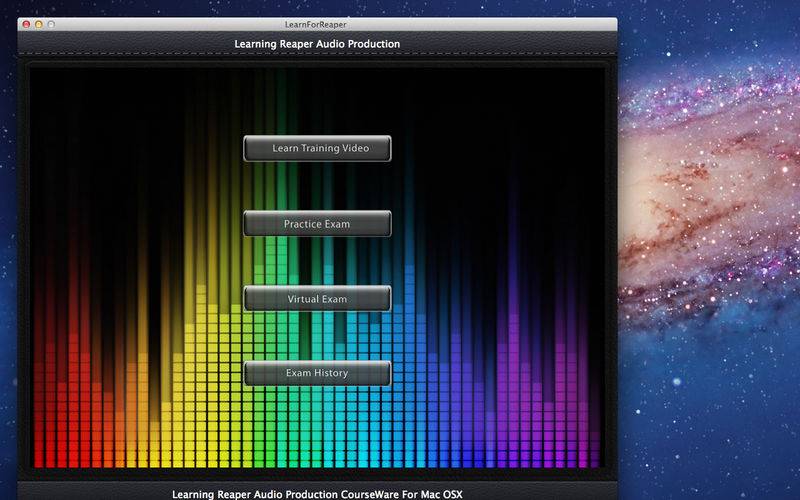Viewport: 800px width, 500px height.
Task: Open the Learn Training Video section
Action: [317, 148]
